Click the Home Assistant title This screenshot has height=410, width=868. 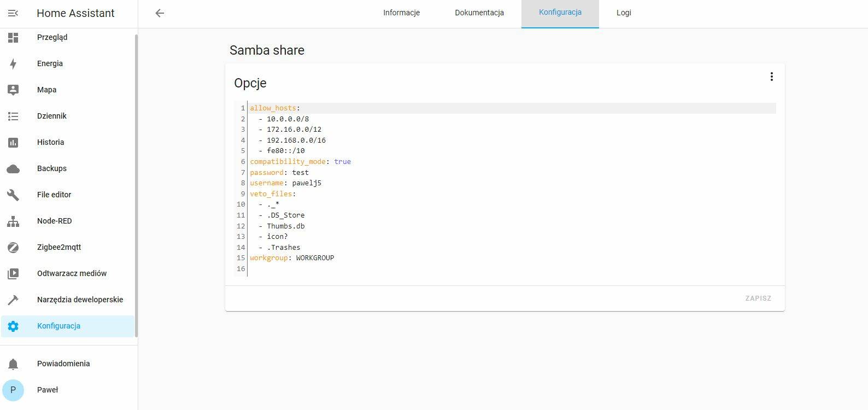(x=75, y=13)
